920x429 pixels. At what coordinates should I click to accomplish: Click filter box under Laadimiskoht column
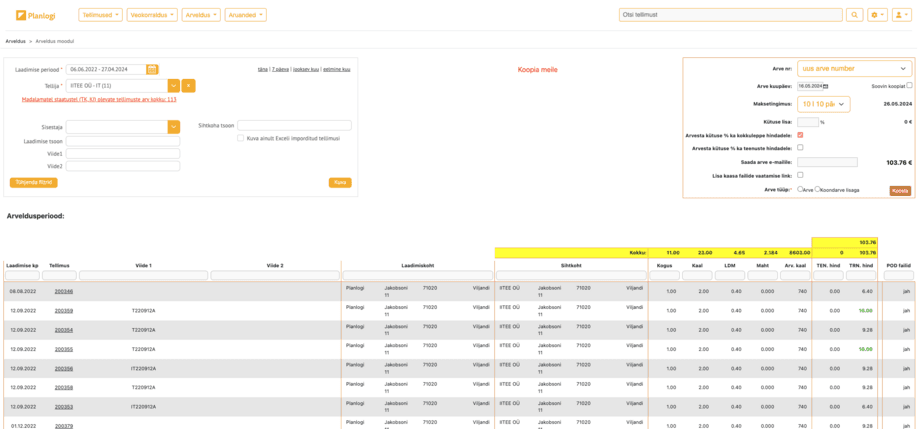(418, 275)
